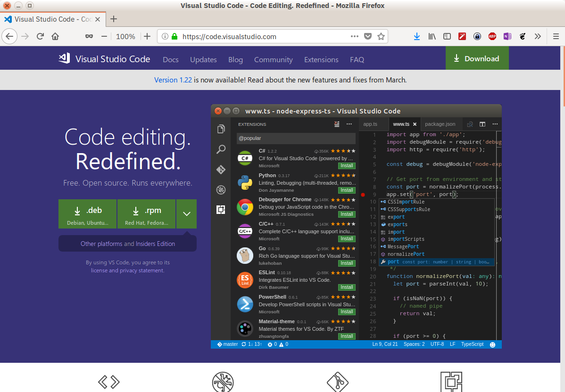Click the smiley feedback icon in status bar
The width and height of the screenshot is (565, 392).
coord(493,344)
